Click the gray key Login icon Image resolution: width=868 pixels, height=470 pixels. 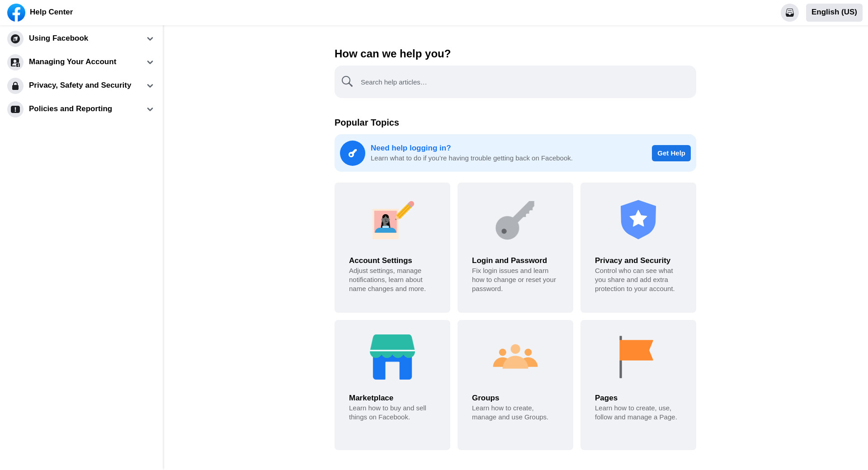point(515,220)
